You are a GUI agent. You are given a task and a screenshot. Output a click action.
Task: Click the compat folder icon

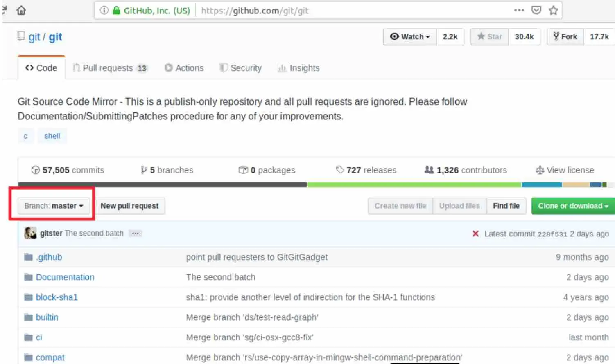[28, 357]
